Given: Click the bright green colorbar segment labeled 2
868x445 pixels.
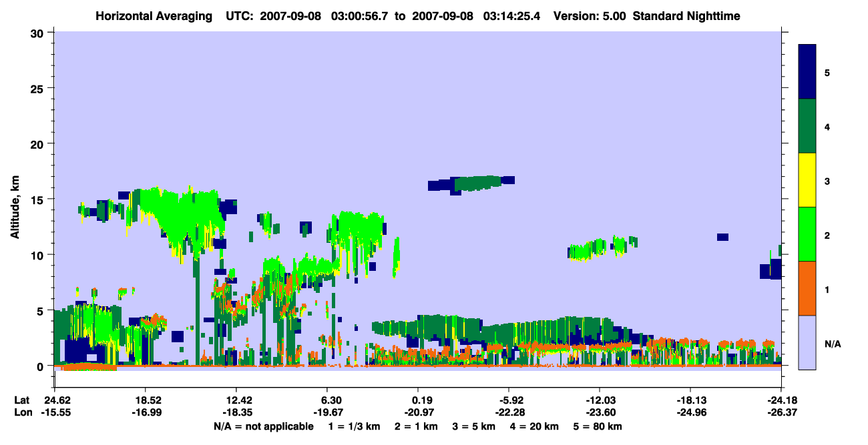Looking at the screenshot, I should click(807, 234).
